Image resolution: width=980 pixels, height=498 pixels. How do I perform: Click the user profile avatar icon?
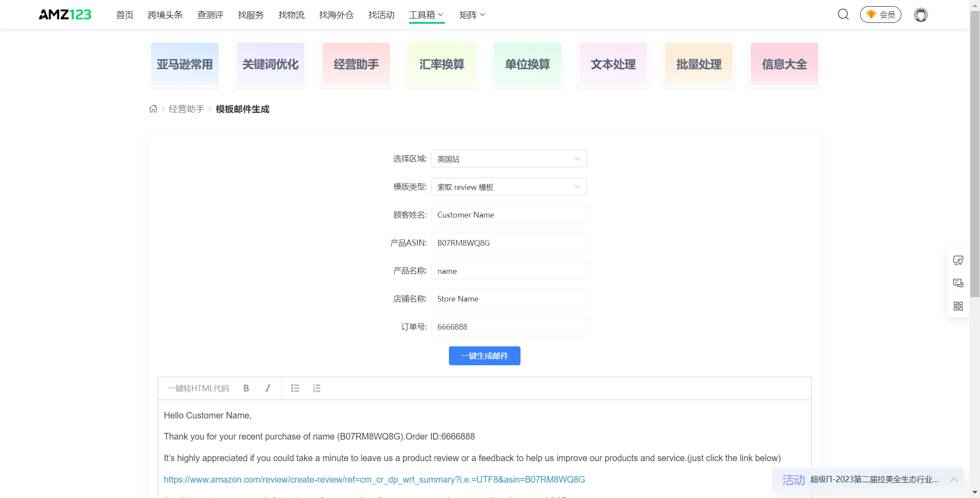920,14
